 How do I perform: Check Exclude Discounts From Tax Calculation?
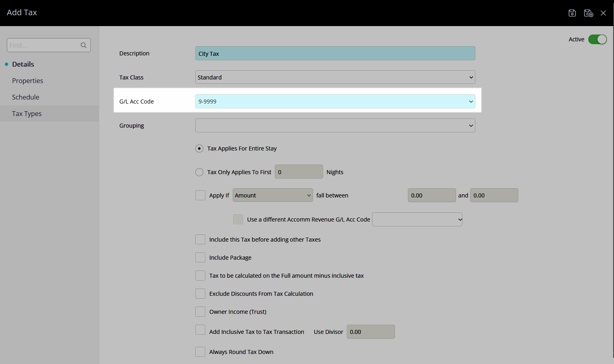coord(200,294)
